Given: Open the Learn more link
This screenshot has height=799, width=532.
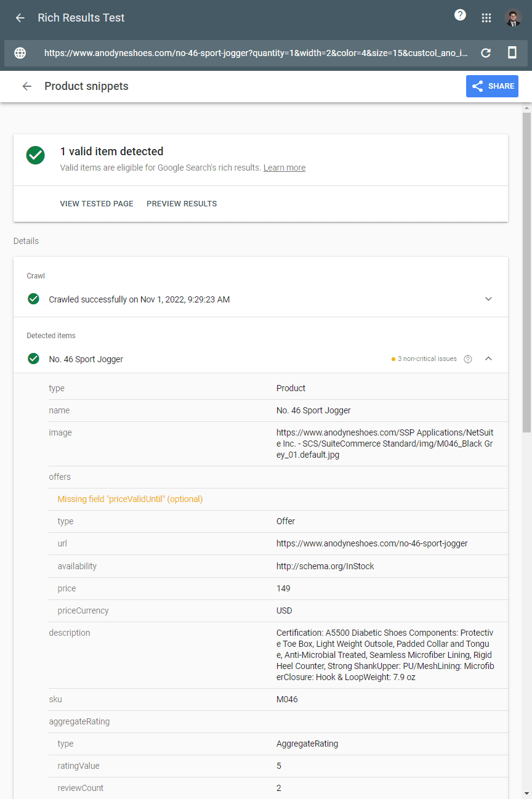Looking at the screenshot, I should pyautogui.click(x=284, y=168).
